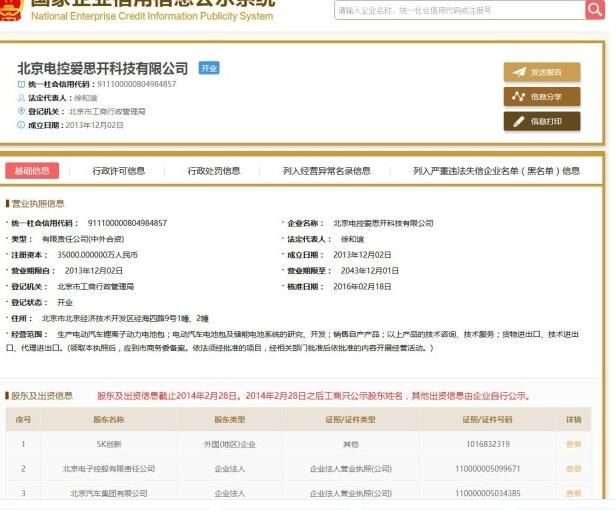The height and width of the screenshot is (510, 616).
Task: Click company title 北京电控爱思开科技有限公司
Action: tap(103, 68)
